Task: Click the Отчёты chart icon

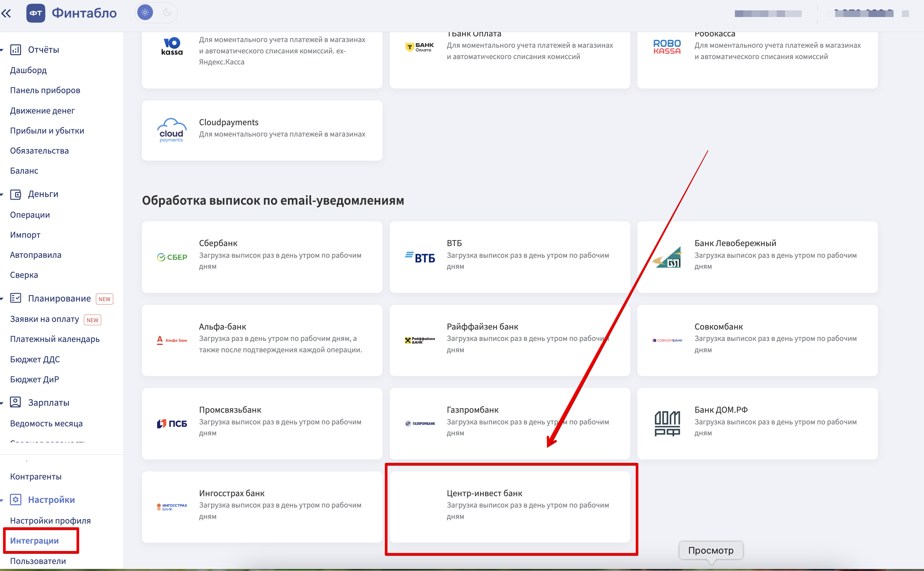Action: [x=15, y=49]
